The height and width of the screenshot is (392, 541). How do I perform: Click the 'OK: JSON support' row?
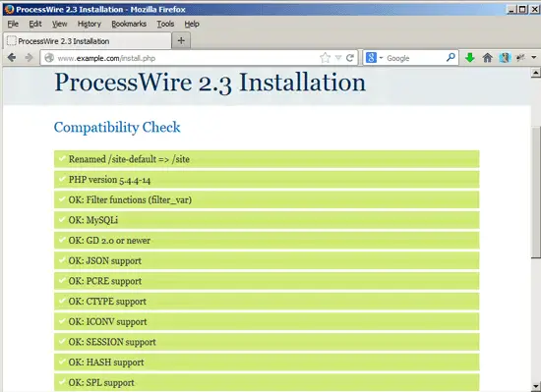point(267,260)
